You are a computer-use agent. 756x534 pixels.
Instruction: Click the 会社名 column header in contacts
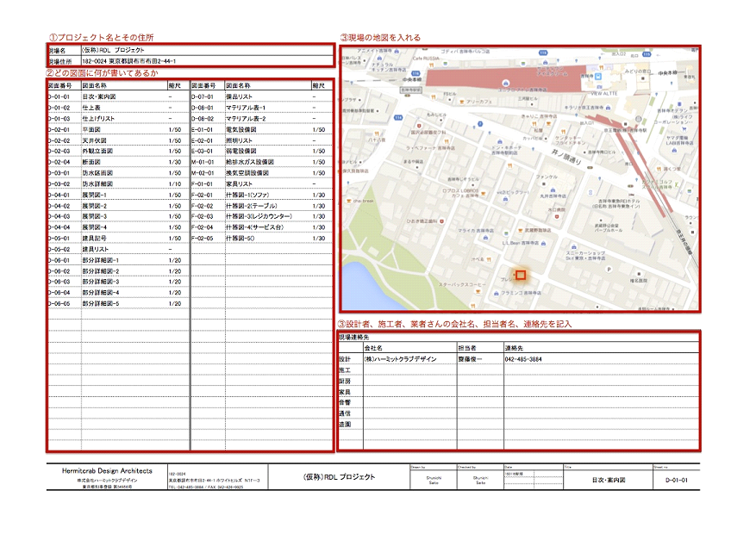click(x=374, y=347)
